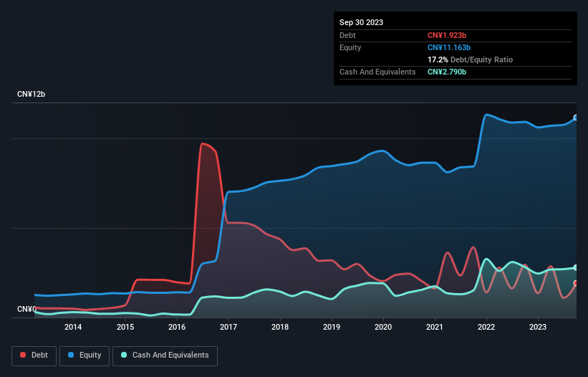Click the CN¥11.163b equity value

tap(449, 47)
